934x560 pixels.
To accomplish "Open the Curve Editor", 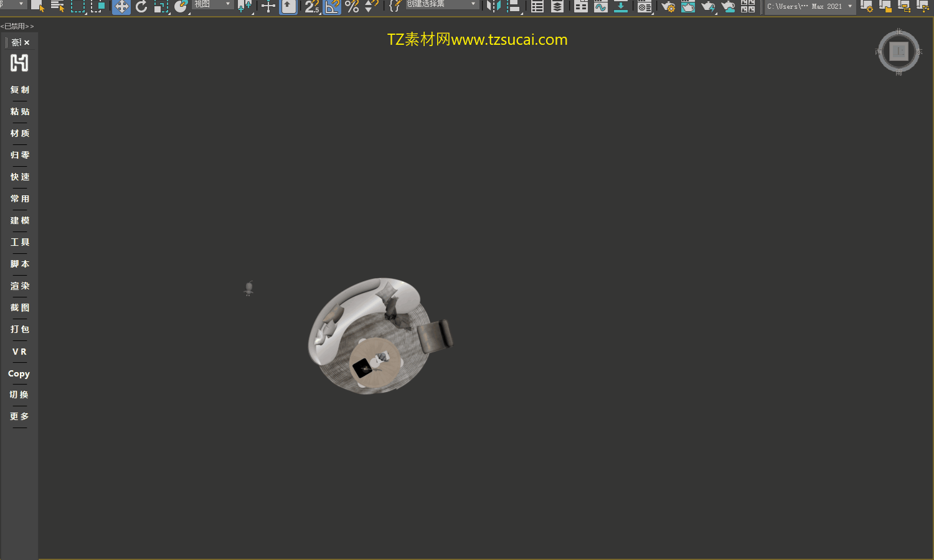I will point(601,6).
